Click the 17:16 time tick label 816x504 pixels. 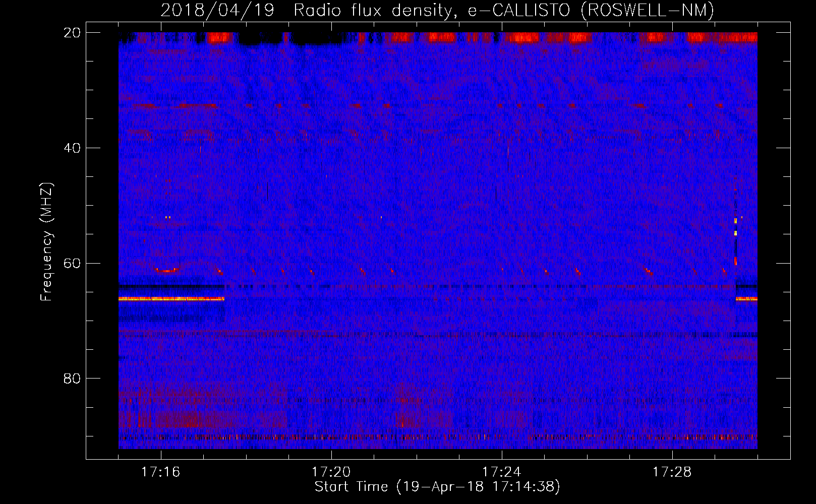(161, 472)
